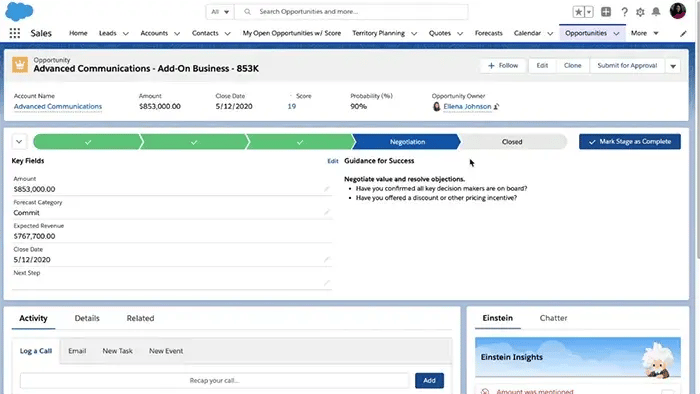The width and height of the screenshot is (700, 394).
Task: Click the pencil icon to edit navigation
Action: (683, 33)
